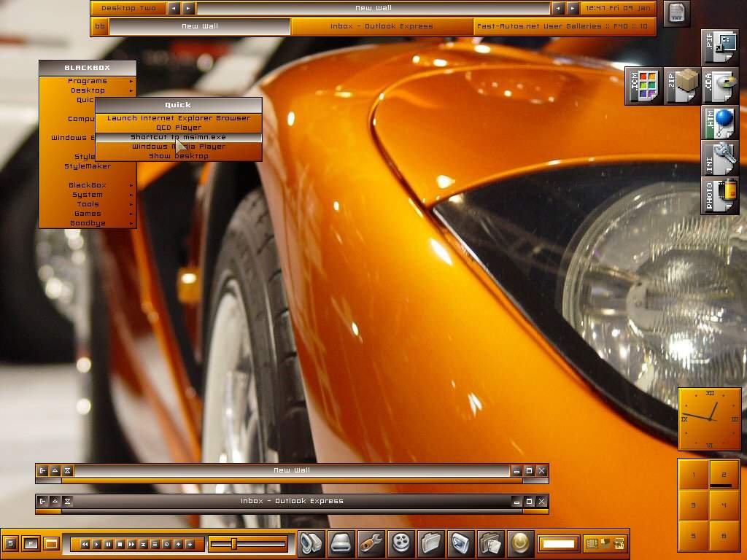Click the power shutdown icon in dock
Screen dimensions: 747x560
(x=520, y=542)
